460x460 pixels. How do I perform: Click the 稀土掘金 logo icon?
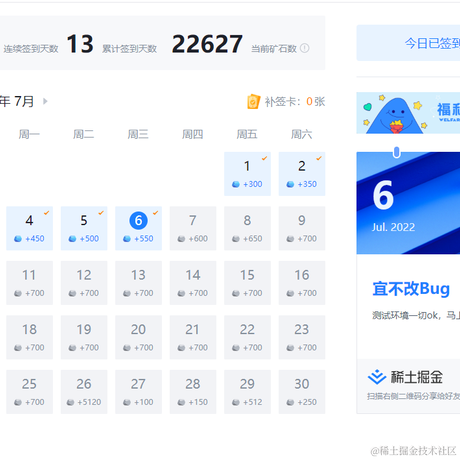[x=377, y=377]
